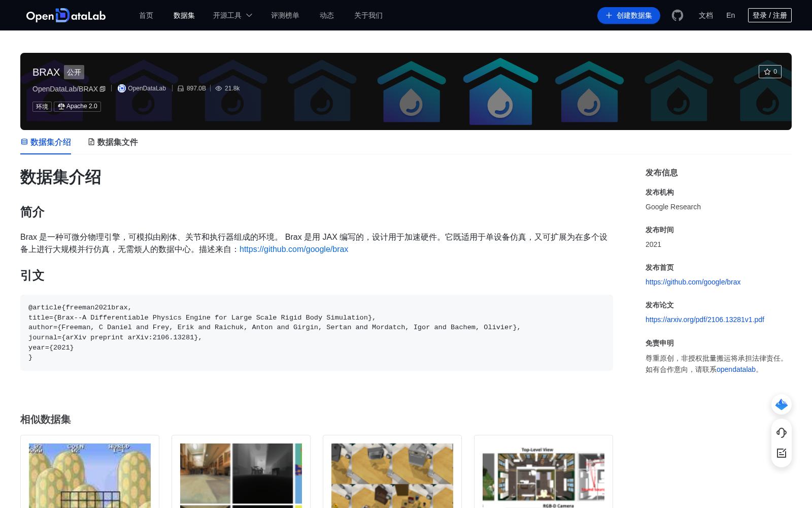Click the 登录 / 注册 button

(x=770, y=15)
